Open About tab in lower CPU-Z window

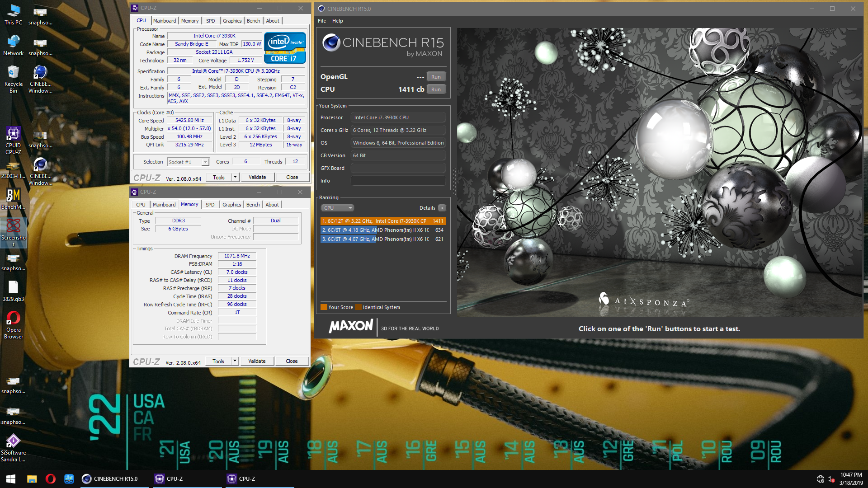[x=272, y=205]
